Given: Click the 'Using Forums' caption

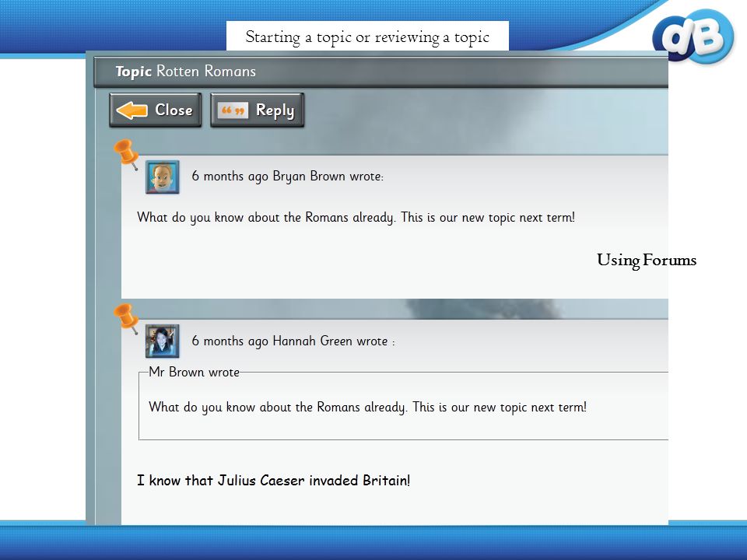Looking at the screenshot, I should pos(647,261).
